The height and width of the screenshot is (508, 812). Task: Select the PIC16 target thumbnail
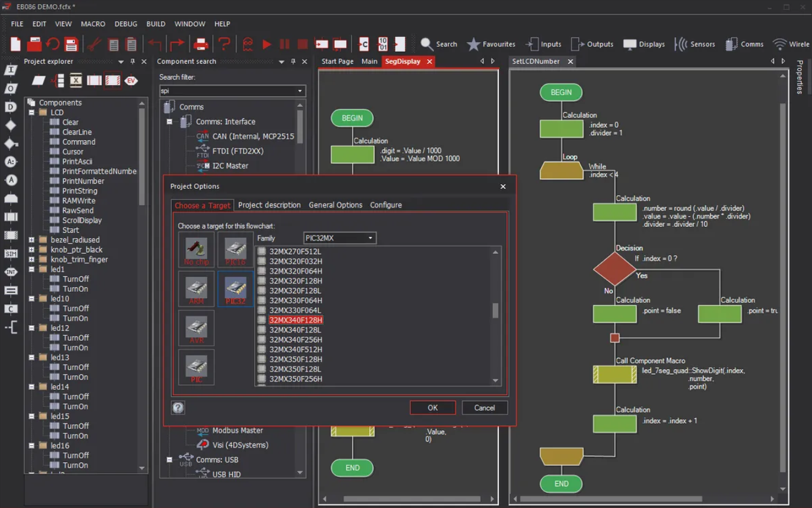pyautogui.click(x=235, y=250)
